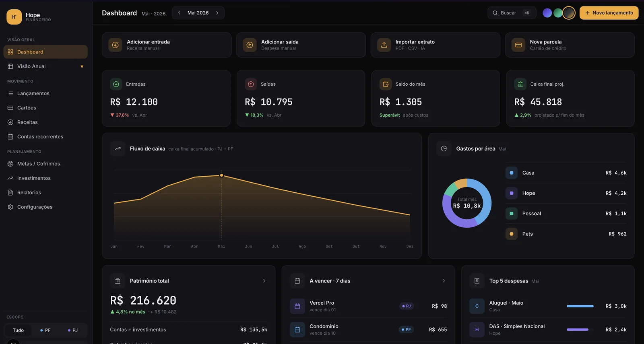The image size is (644, 344).
Task: Click the Saldo do mês wallet icon
Action: (386, 84)
